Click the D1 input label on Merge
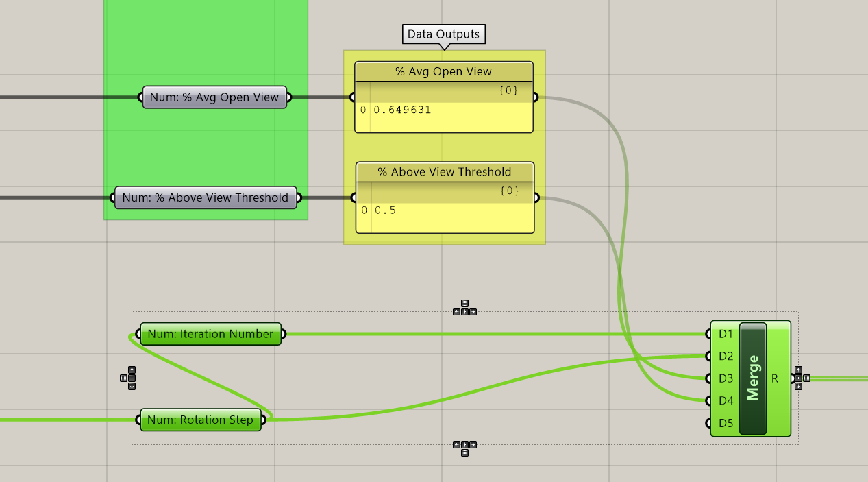 (x=726, y=334)
